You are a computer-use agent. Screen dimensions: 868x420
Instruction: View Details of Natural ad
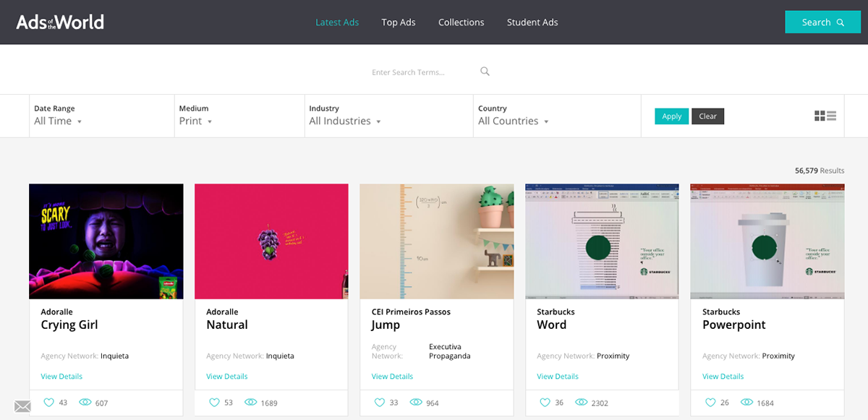tap(227, 376)
